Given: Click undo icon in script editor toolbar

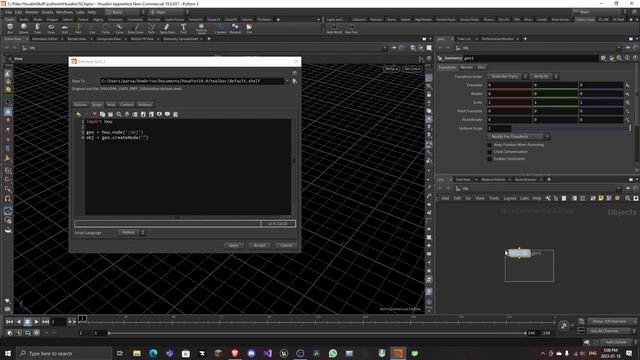Looking at the screenshot, I should (x=78, y=114).
